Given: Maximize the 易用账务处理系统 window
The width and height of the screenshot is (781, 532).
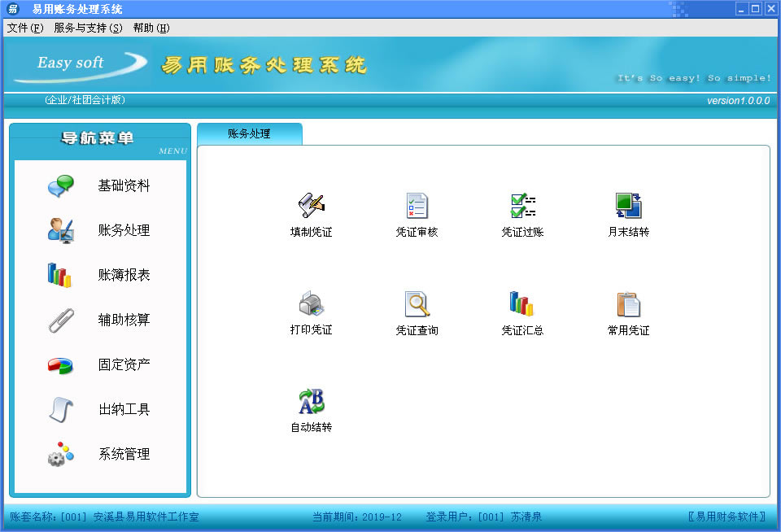Looking at the screenshot, I should point(756,8).
